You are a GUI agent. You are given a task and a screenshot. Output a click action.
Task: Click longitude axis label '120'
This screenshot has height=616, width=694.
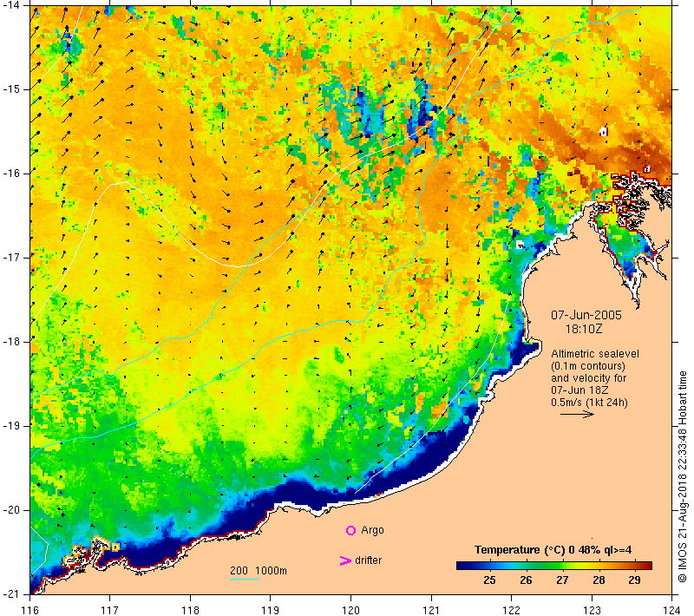tap(351, 610)
